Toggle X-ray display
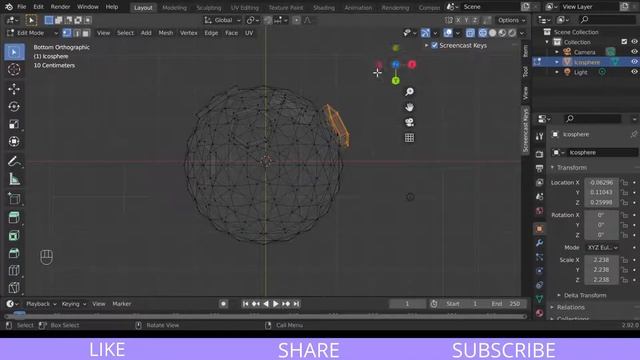Image resolution: width=640 pixels, height=360 pixels. (470, 33)
